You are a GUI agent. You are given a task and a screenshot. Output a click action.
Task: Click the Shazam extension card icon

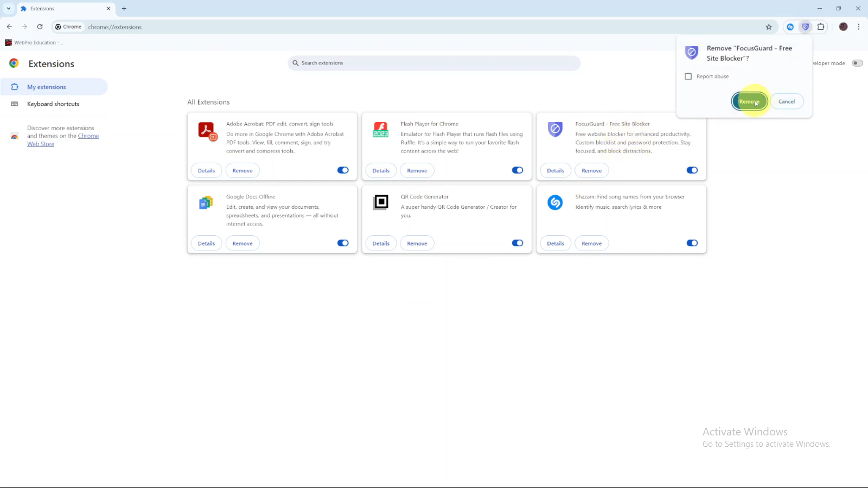[x=555, y=202]
